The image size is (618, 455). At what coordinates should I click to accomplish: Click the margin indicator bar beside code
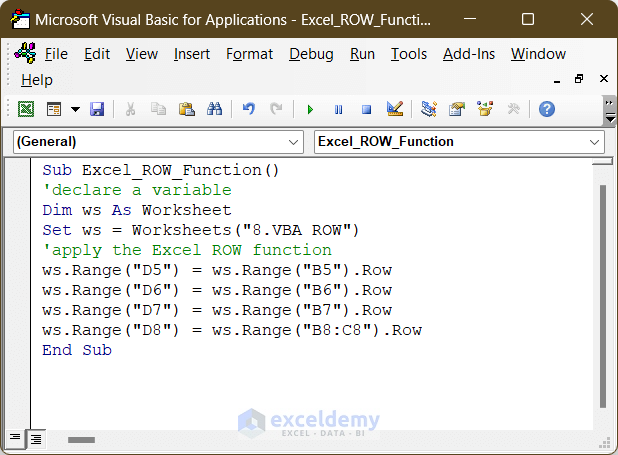[18, 294]
